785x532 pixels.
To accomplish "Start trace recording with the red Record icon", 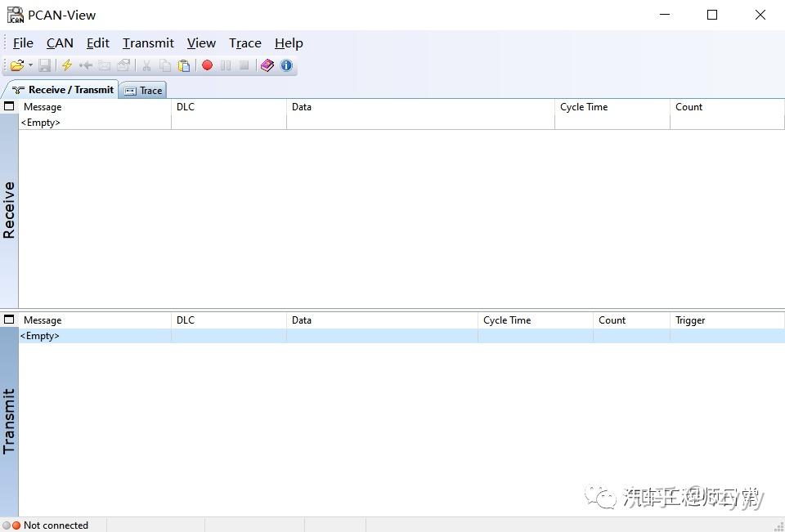I will pos(208,65).
